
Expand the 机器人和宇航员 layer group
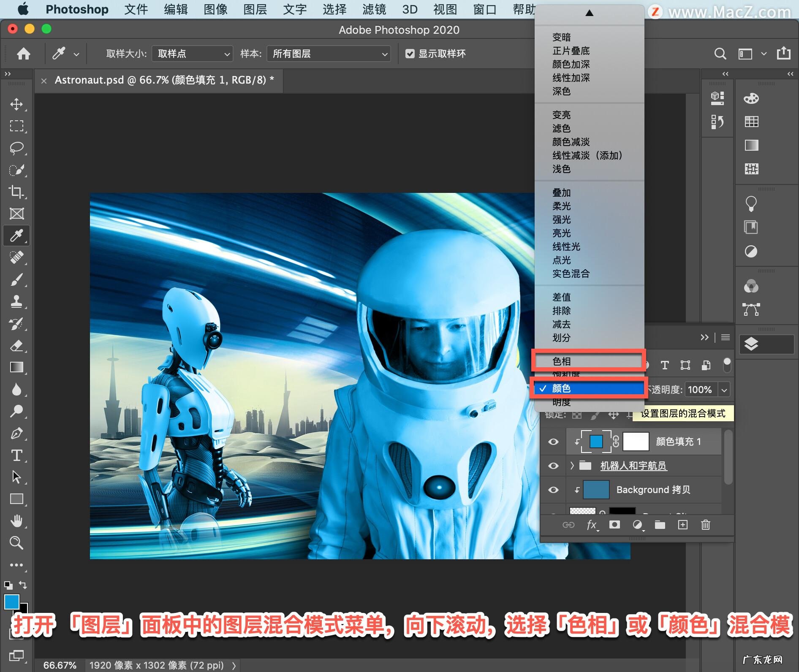click(x=572, y=466)
